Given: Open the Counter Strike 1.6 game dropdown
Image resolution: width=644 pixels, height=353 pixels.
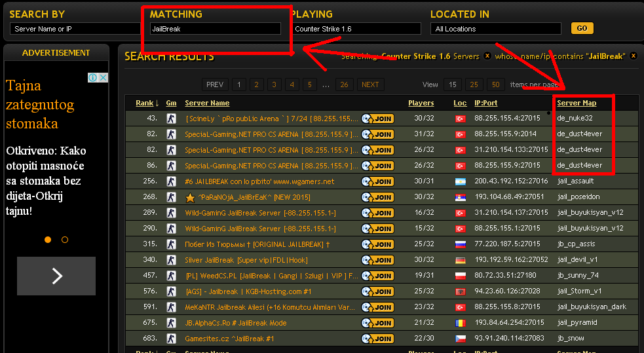Looking at the screenshot, I should 356,29.
